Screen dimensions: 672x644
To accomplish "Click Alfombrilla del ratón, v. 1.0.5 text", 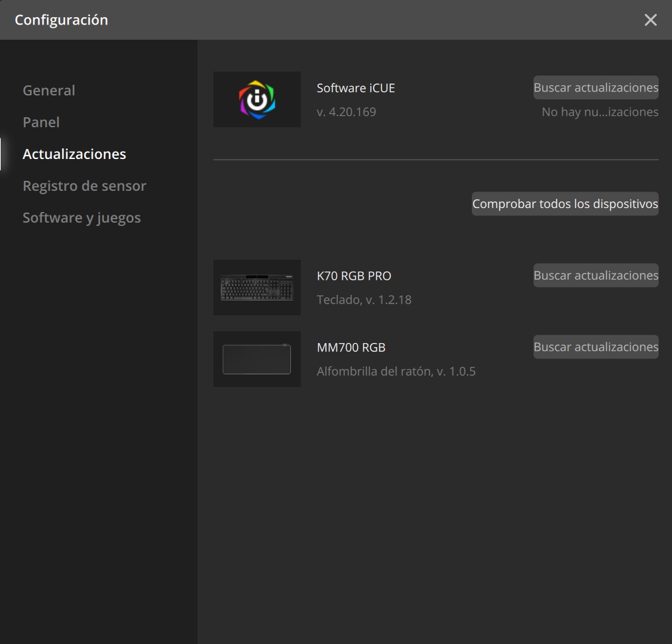I will click(x=396, y=371).
